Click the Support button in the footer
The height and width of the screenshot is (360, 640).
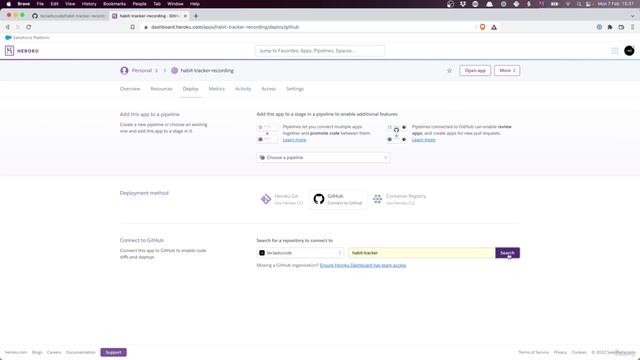tap(113, 352)
